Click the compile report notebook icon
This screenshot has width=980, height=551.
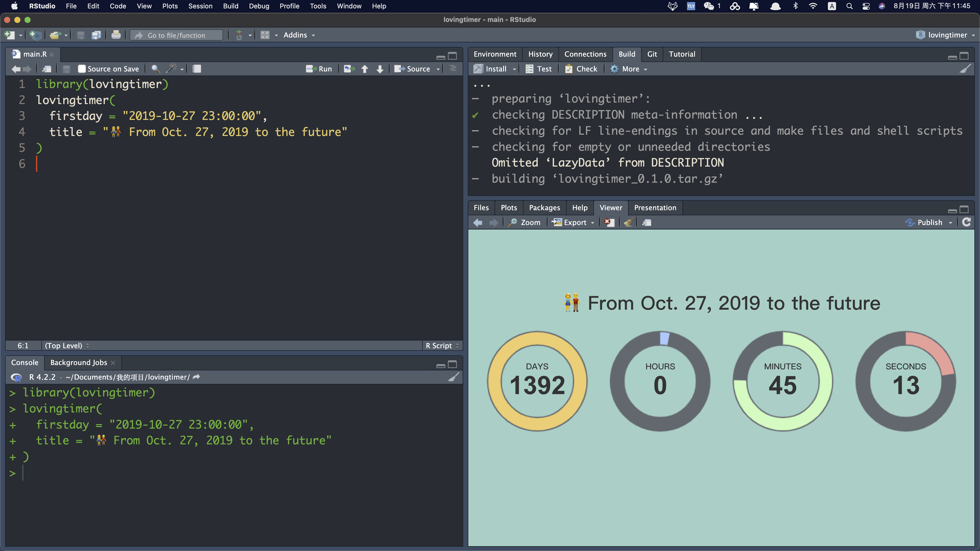click(196, 69)
